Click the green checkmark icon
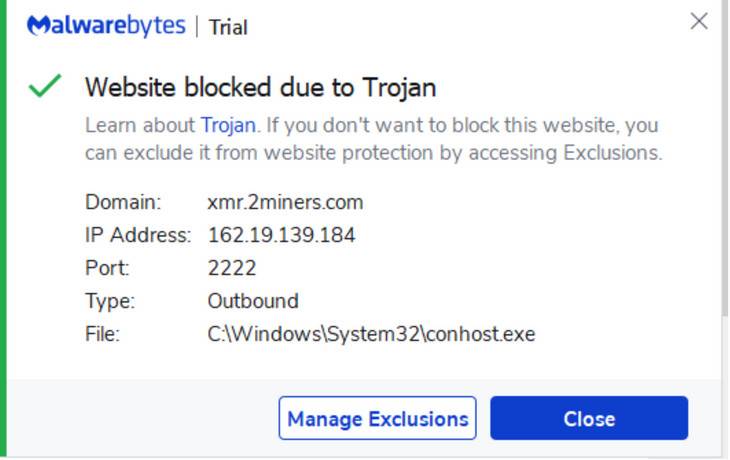This screenshot has height=460, width=730. click(x=45, y=87)
